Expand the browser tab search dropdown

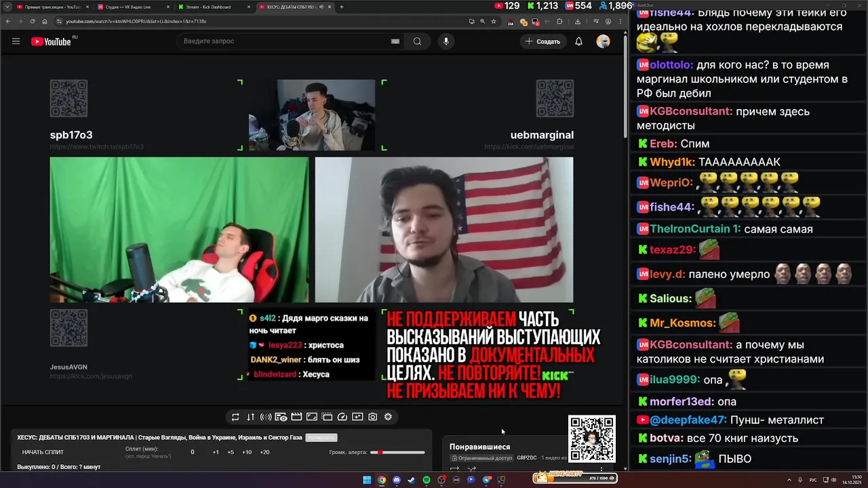click(x=7, y=7)
